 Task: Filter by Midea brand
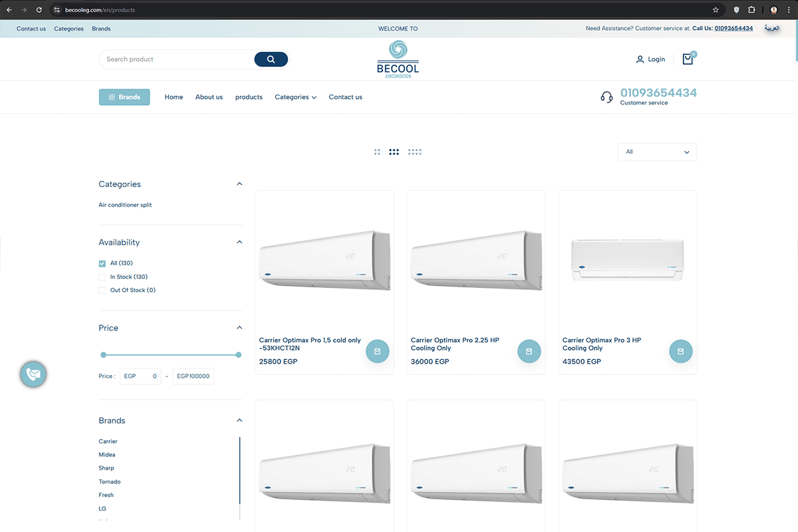(x=107, y=455)
